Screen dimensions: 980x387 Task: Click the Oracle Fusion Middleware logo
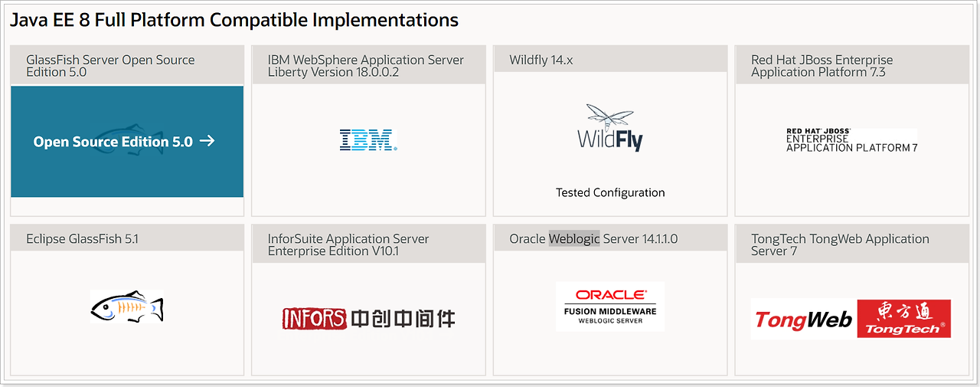610,307
